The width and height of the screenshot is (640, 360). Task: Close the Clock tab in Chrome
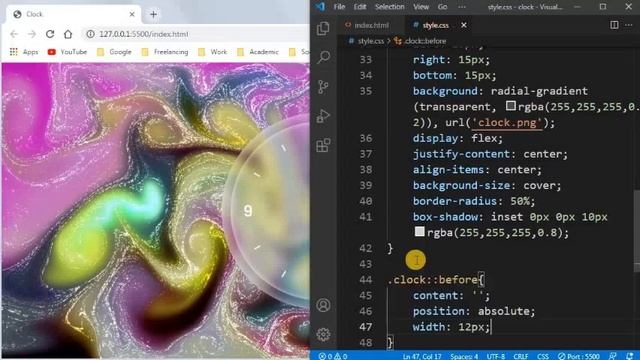pyautogui.click(x=132, y=14)
